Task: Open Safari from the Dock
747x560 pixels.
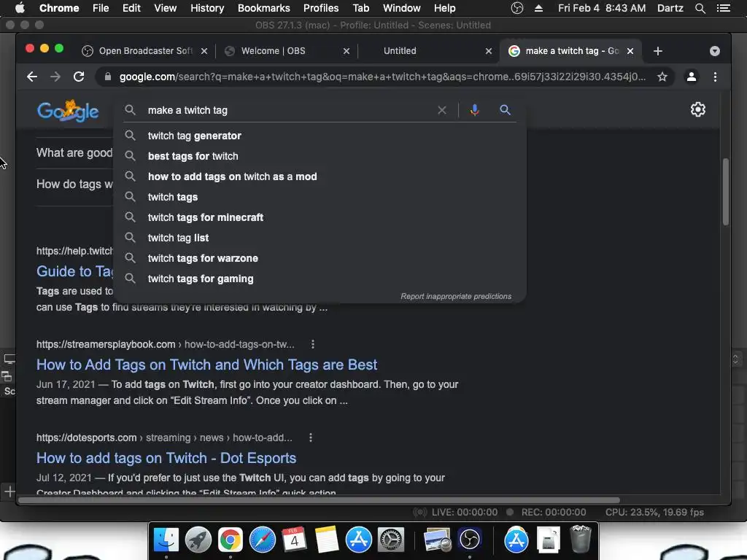Action: click(263, 540)
